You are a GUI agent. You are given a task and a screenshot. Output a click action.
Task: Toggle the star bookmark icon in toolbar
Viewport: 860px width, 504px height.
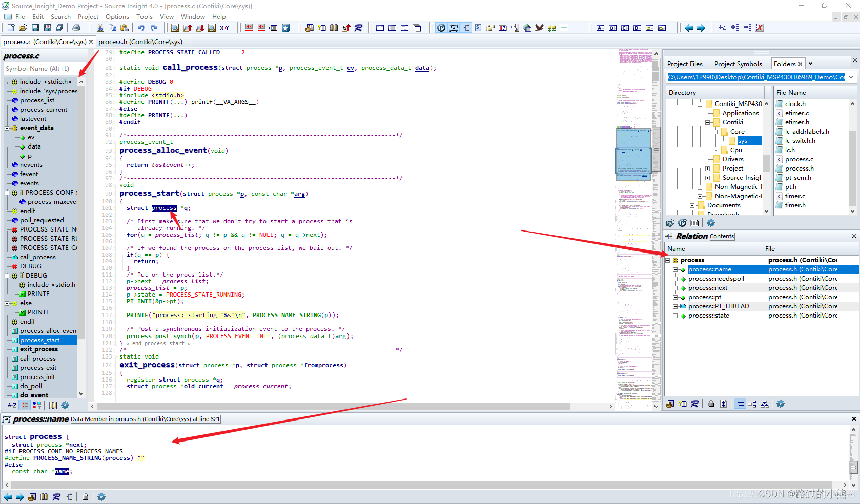point(286,28)
